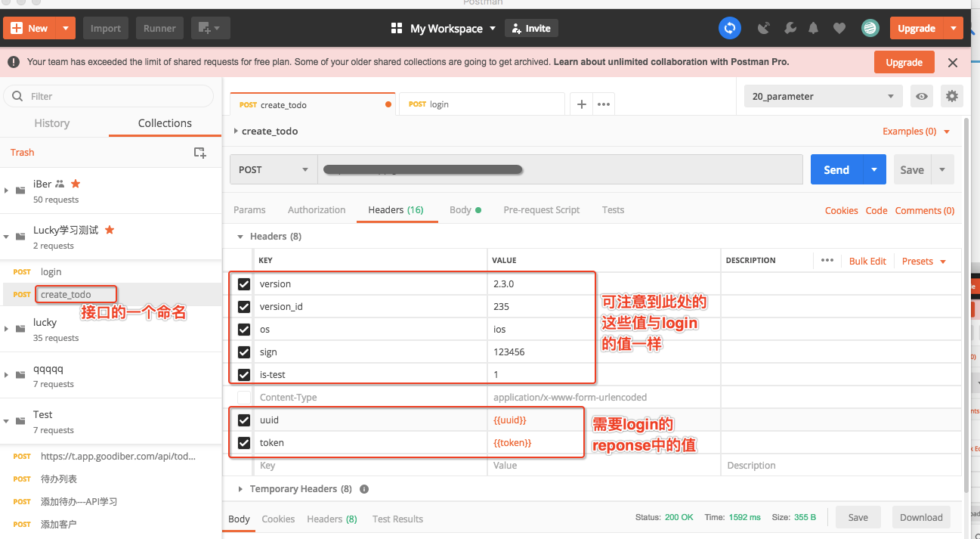Uncheck the sign header checkbox
Screen dimensions: 980x539
pos(244,352)
